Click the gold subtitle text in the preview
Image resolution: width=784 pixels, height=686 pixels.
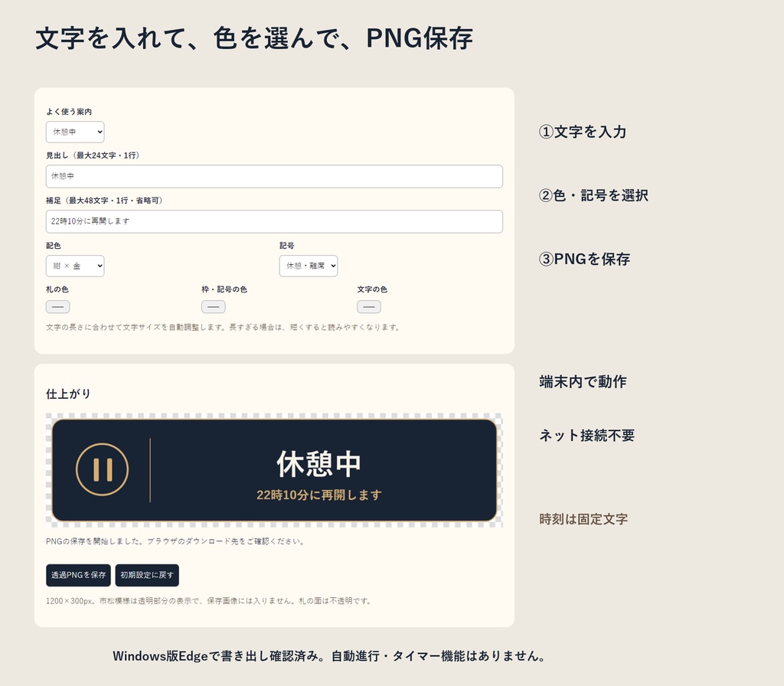click(x=319, y=495)
